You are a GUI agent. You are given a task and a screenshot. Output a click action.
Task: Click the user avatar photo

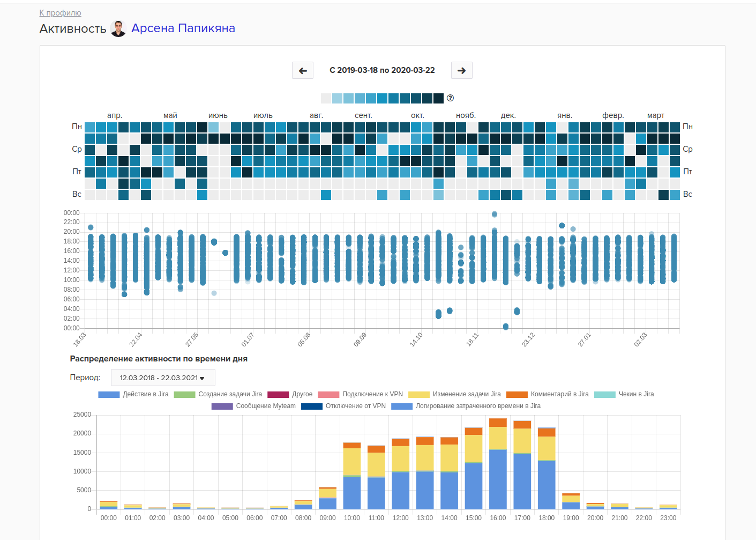[x=118, y=28]
